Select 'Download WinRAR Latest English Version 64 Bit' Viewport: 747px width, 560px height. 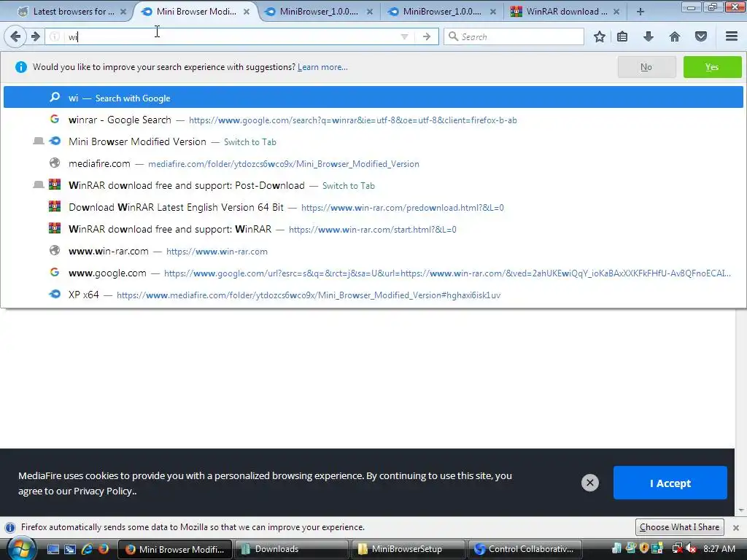(x=373, y=207)
